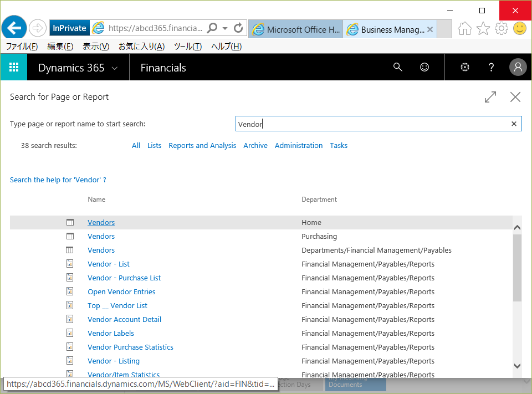532x394 pixels.
Task: Click report icon beside Vendor - Purchase List
Action: 70,278
